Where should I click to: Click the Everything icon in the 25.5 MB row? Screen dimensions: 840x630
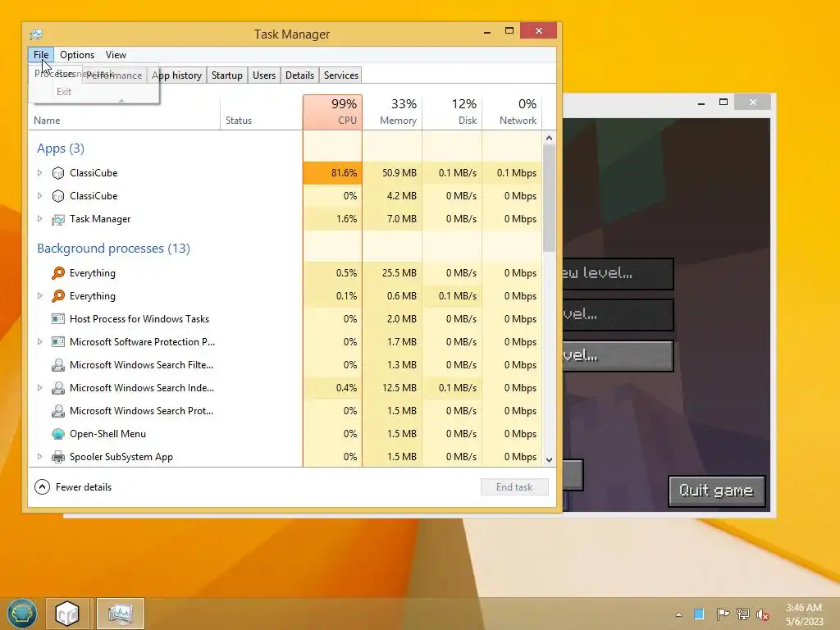58,273
